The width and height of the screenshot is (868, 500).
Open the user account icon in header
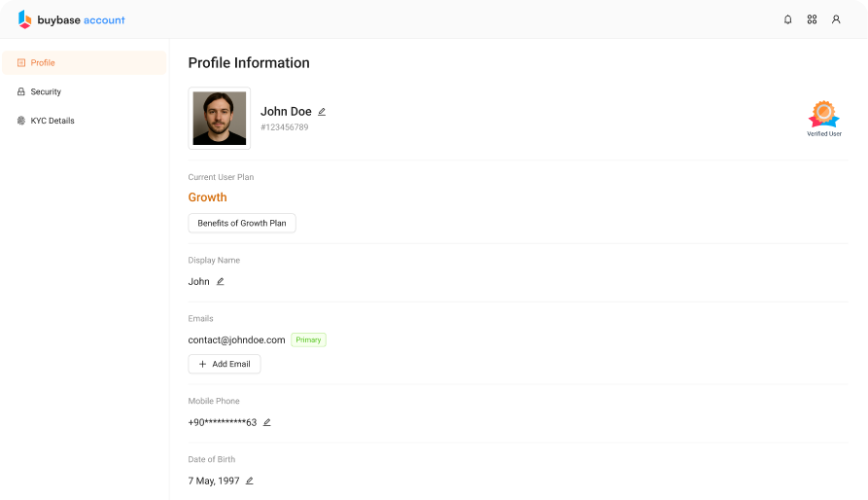point(836,19)
